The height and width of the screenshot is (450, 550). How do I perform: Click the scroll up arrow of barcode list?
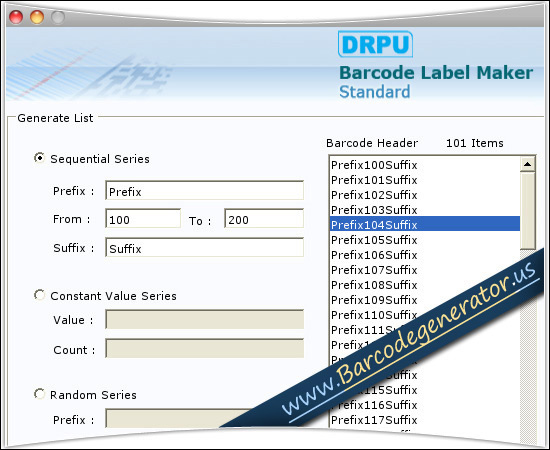tap(527, 164)
